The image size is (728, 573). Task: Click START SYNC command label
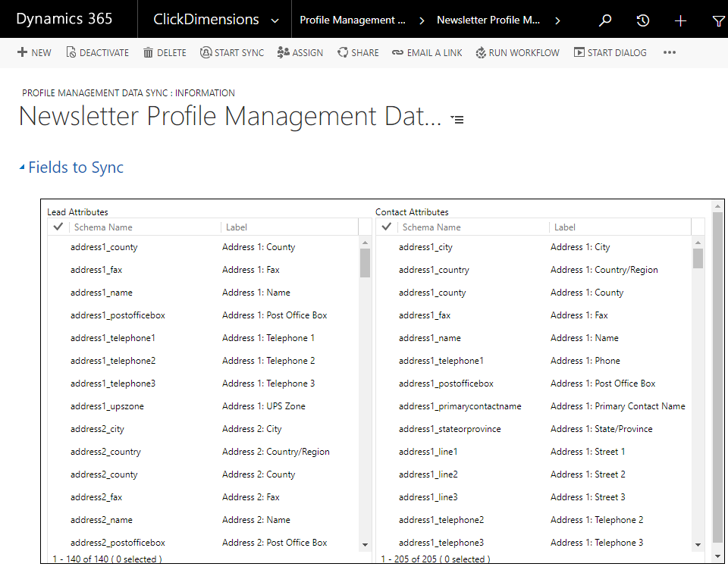239,53
